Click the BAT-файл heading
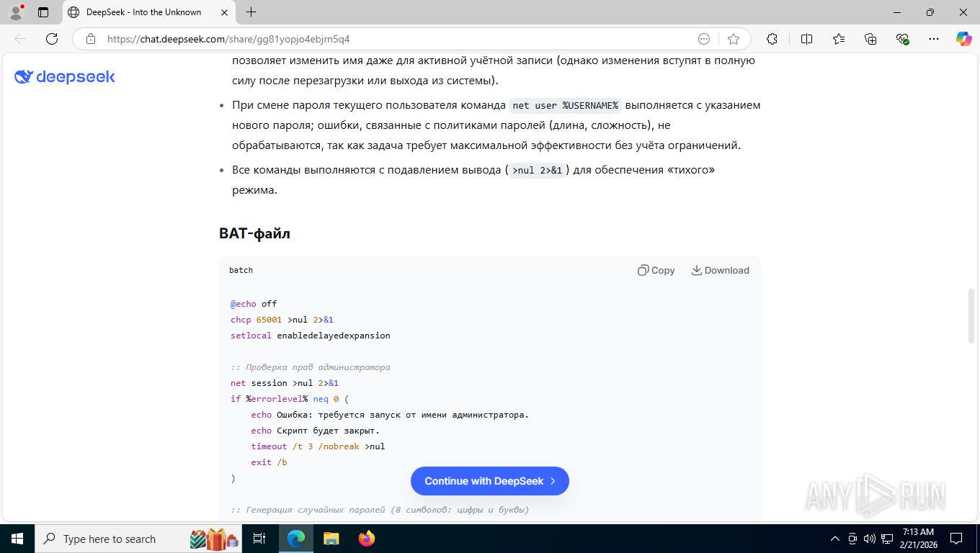Viewport: 980px width, 553px height. (254, 233)
